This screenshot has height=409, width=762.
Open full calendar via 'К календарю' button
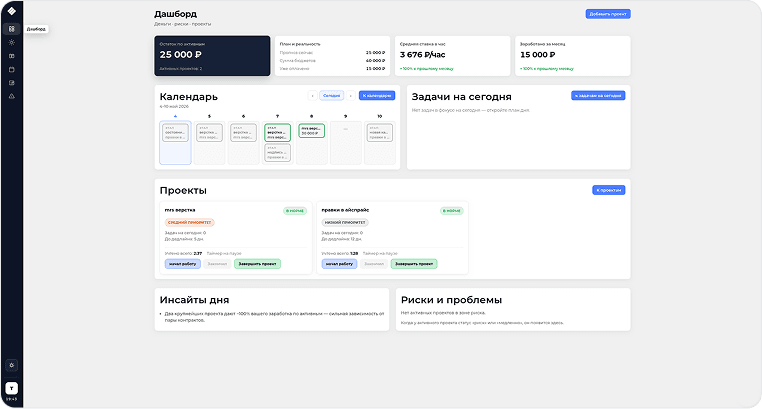click(x=377, y=96)
